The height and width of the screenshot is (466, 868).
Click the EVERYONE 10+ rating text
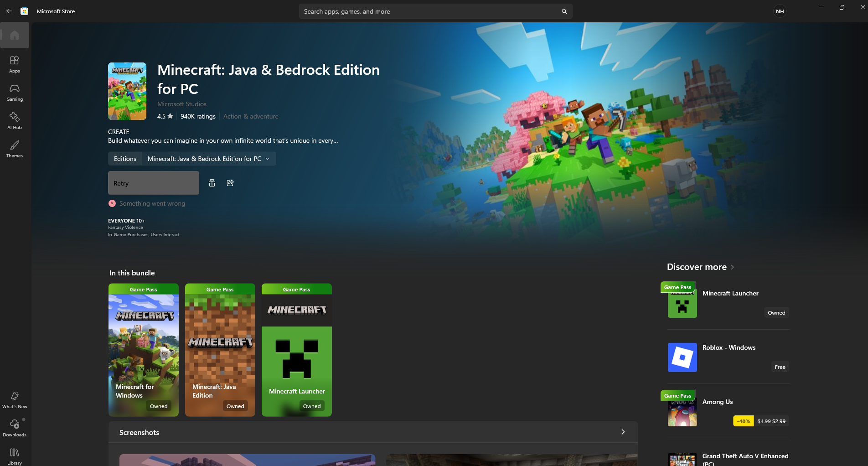pyautogui.click(x=127, y=221)
